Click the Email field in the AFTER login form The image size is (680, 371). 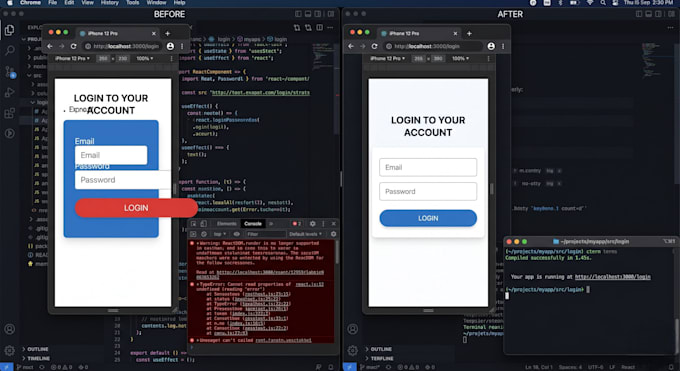click(x=428, y=167)
